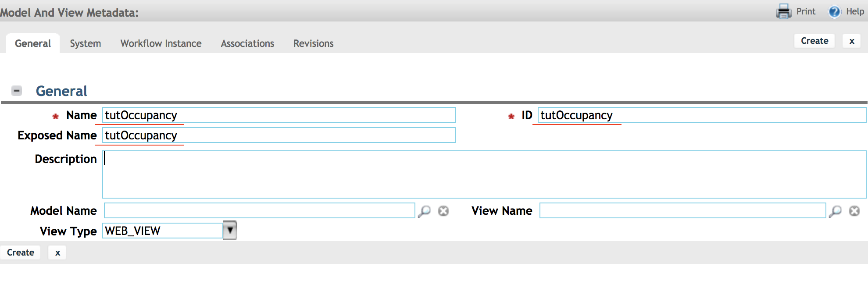Click the View Name search magnifier icon
The width and height of the screenshot is (868, 288).
click(835, 211)
